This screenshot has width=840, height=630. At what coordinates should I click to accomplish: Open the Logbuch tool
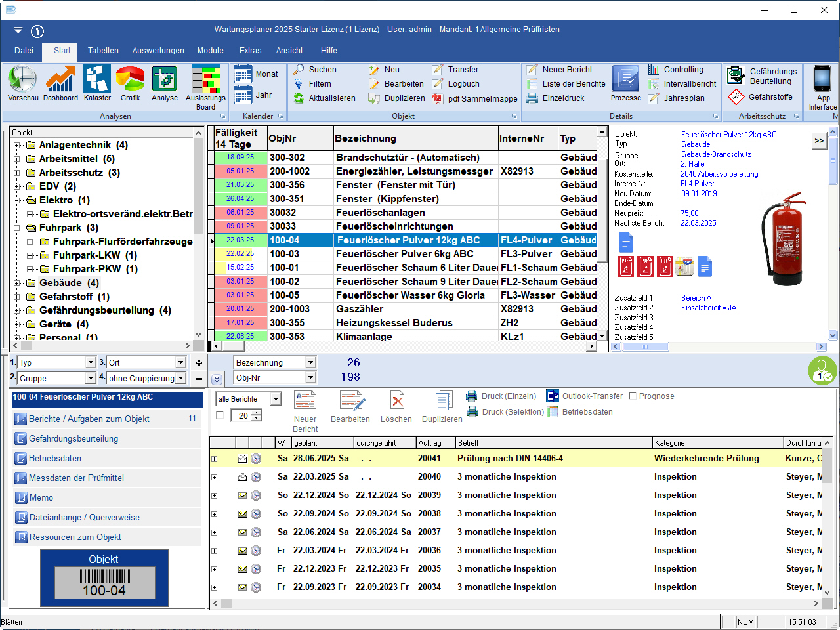(456, 84)
